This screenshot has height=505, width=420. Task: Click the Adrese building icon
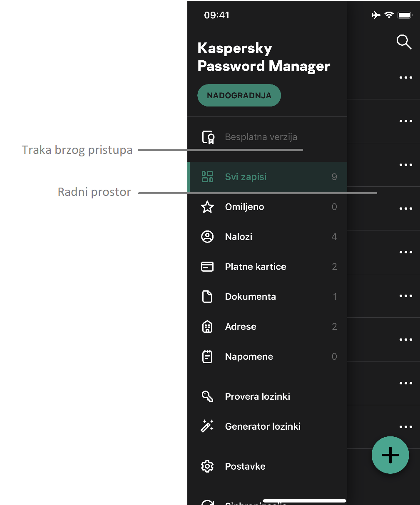click(207, 327)
